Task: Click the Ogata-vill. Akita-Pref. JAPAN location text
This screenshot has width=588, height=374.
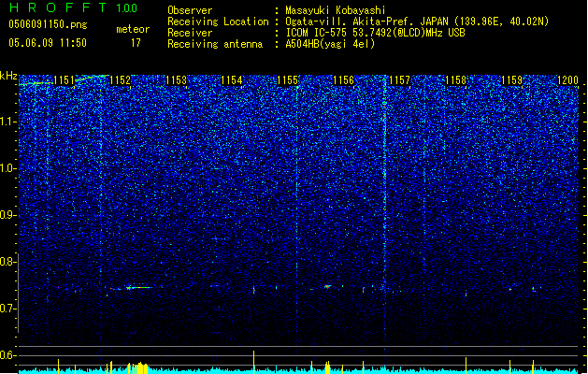Action: coord(417,22)
